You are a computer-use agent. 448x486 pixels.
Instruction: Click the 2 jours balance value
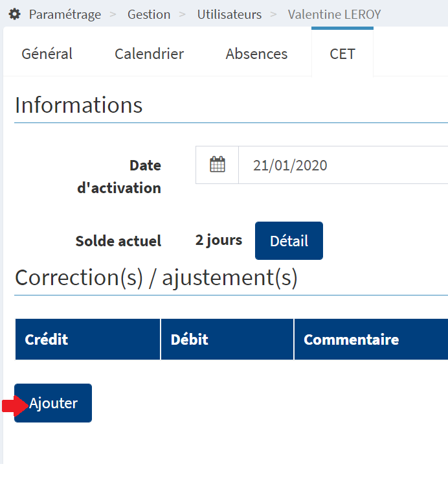coord(219,240)
